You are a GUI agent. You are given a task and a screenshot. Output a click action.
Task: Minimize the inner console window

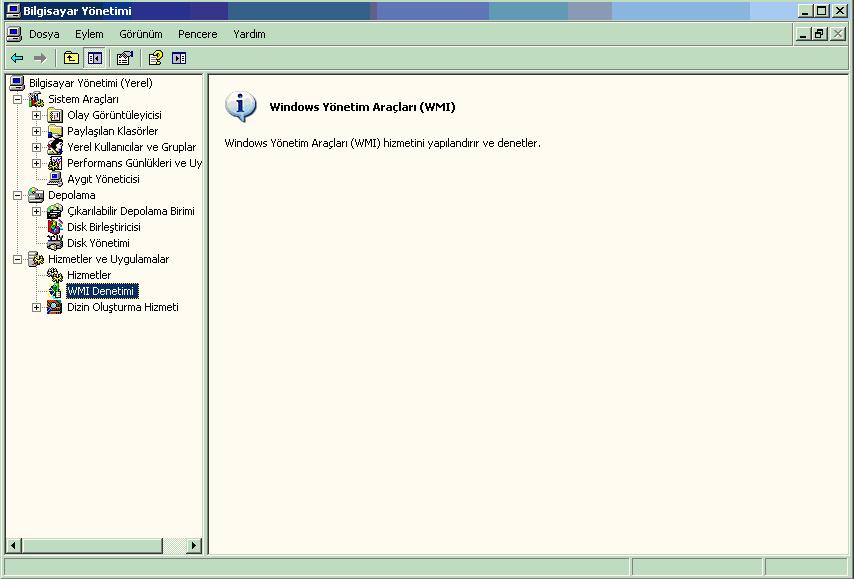coord(802,34)
